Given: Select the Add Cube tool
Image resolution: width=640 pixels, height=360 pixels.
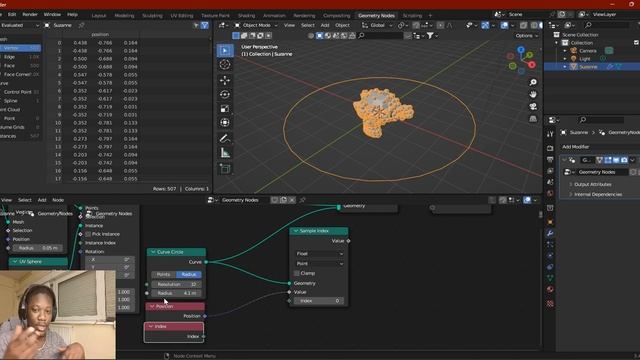Looking at the screenshot, I should [x=225, y=169].
